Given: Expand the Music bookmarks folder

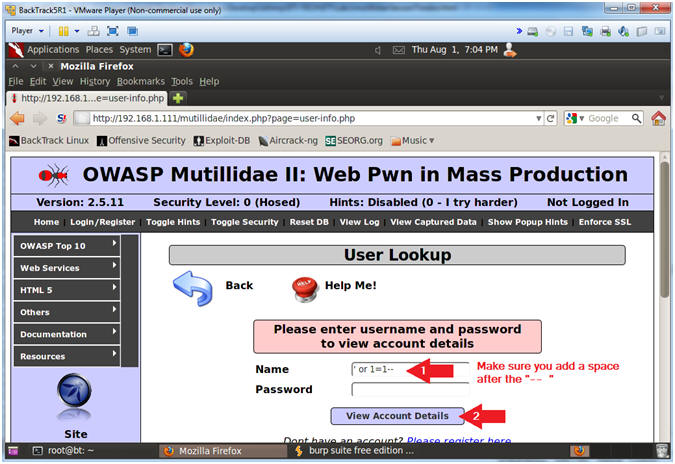Looking at the screenshot, I should [x=412, y=141].
